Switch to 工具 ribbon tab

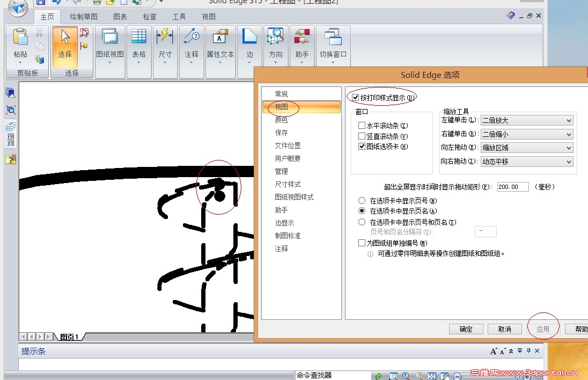coord(179,17)
